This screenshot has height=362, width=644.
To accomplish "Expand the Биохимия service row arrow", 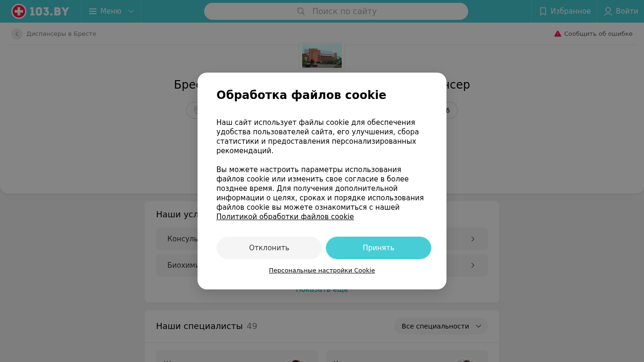I will click(x=473, y=265).
